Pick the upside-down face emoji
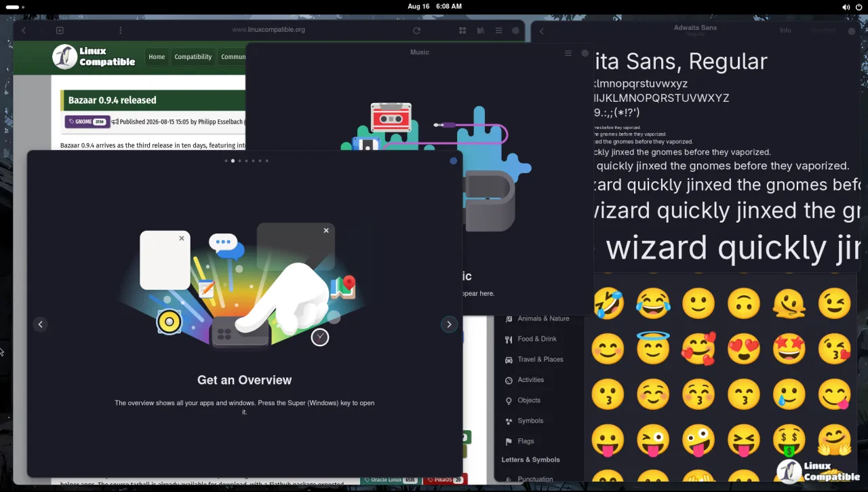 click(x=744, y=303)
